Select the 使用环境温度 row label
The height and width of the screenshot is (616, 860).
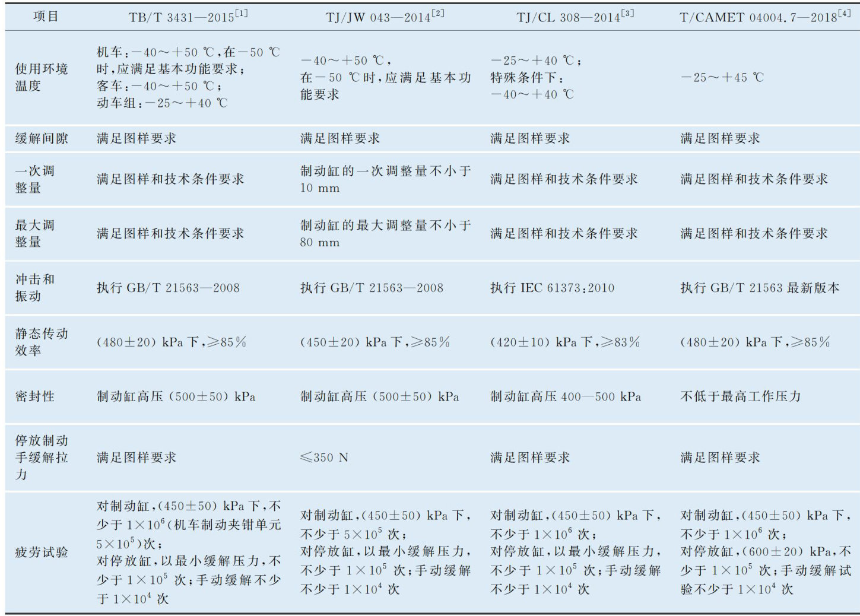click(x=42, y=77)
